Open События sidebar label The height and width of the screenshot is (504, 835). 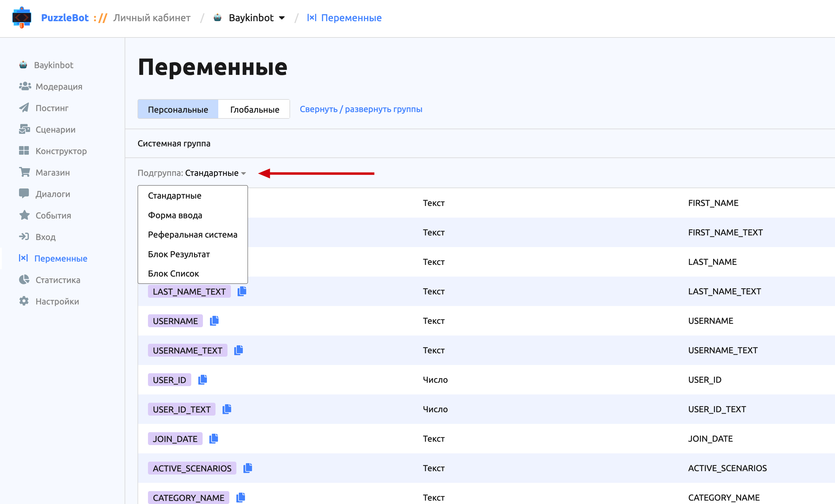coord(53,215)
